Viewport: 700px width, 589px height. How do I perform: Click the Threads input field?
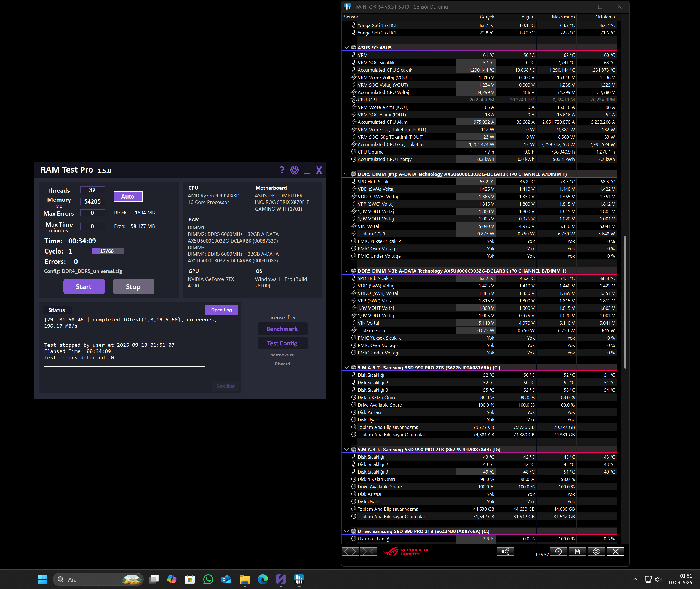coord(93,190)
